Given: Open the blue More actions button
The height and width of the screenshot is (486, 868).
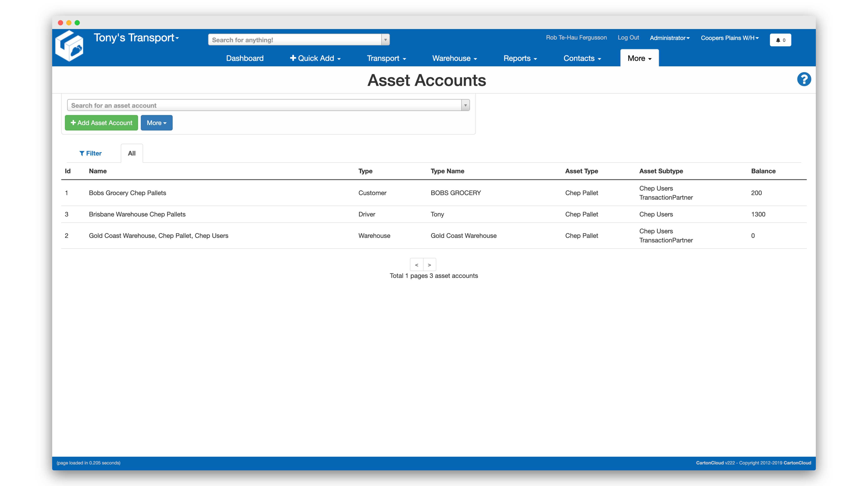Looking at the screenshot, I should click(156, 123).
